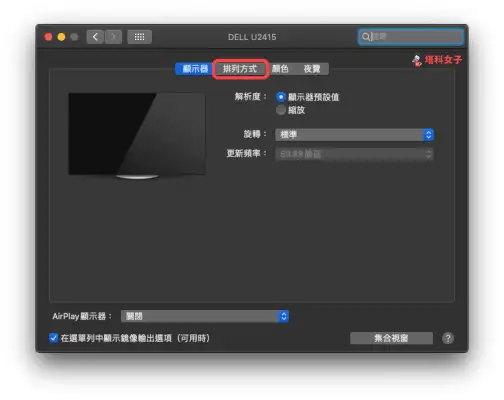Open the 更新頻率 refresh rate dropdown
This screenshot has width=504, height=400.
tap(354, 154)
